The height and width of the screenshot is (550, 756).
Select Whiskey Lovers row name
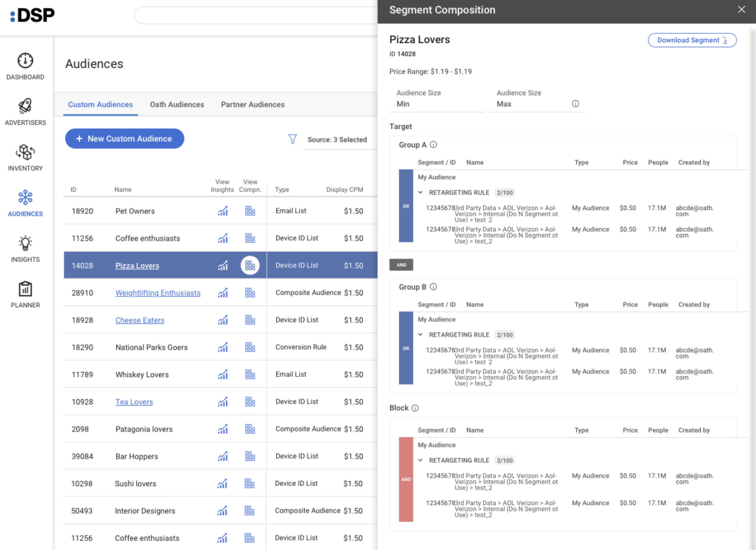click(x=142, y=375)
